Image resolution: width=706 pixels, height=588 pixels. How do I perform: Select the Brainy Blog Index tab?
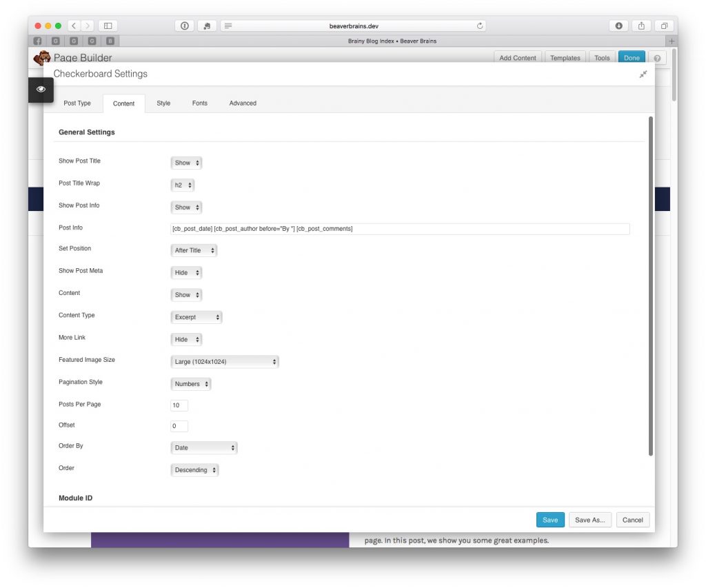(392, 41)
